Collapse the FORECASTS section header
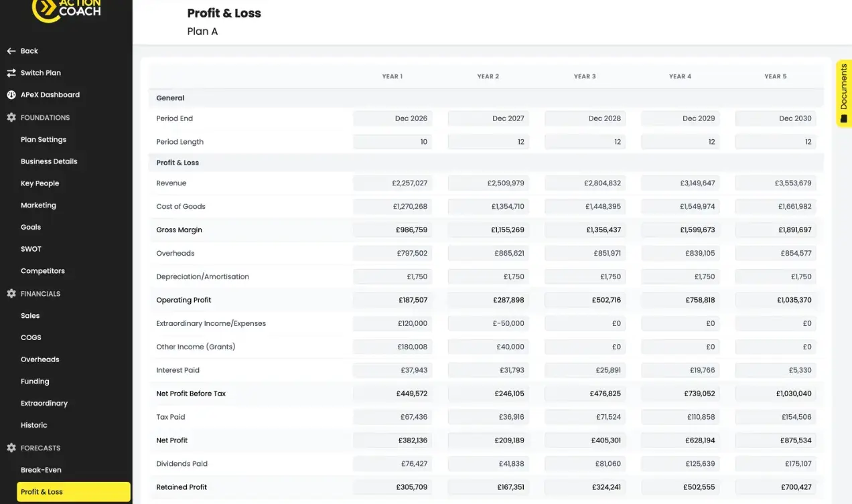This screenshot has width=852, height=504. [40, 448]
